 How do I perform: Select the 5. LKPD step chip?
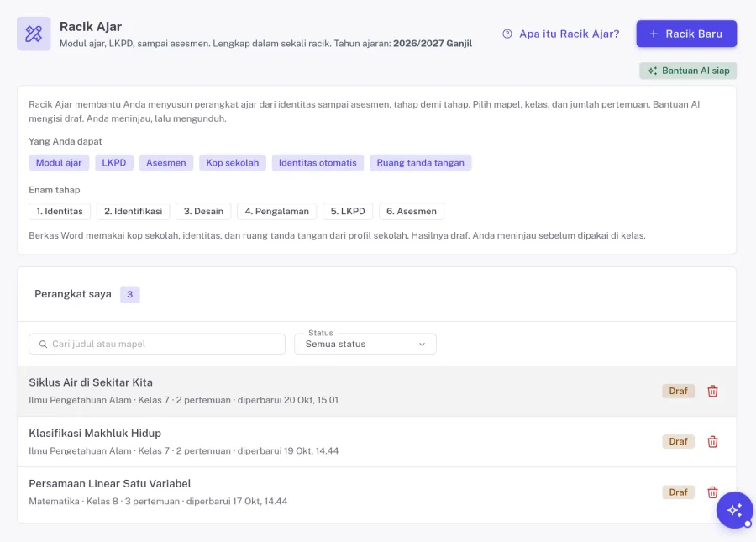[348, 211]
